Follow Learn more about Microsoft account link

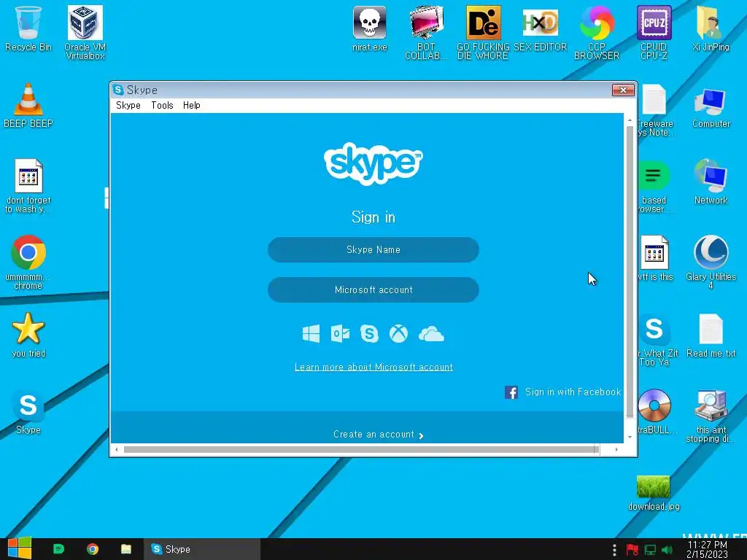(x=373, y=367)
